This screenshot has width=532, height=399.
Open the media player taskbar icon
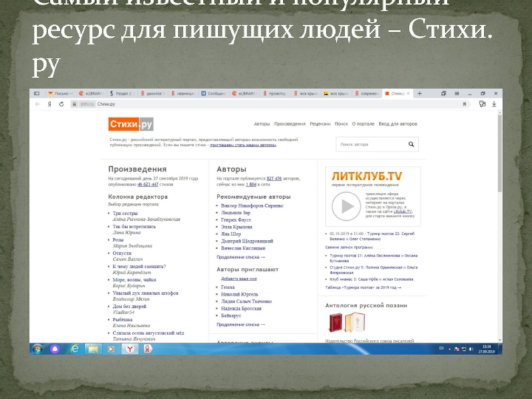111,348
